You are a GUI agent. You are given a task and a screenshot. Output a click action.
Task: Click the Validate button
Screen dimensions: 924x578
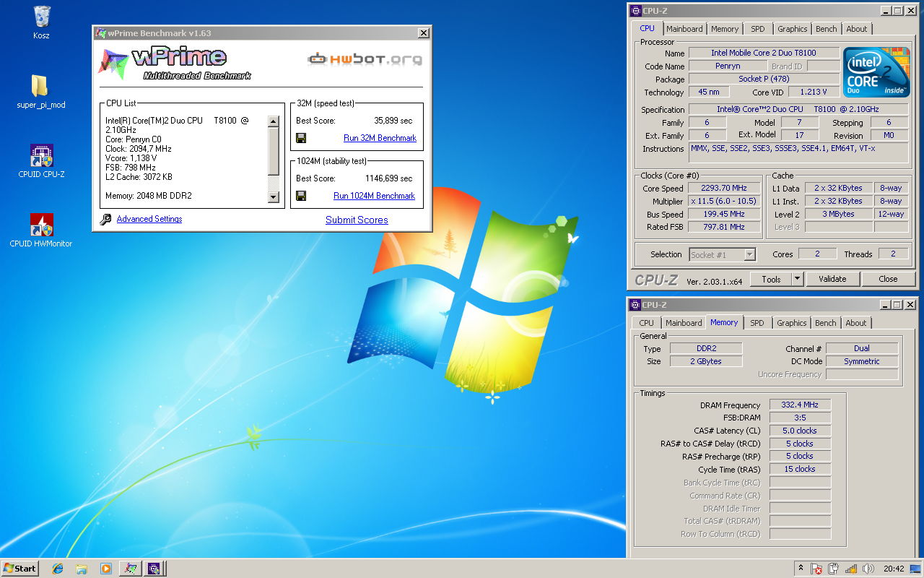pos(832,279)
